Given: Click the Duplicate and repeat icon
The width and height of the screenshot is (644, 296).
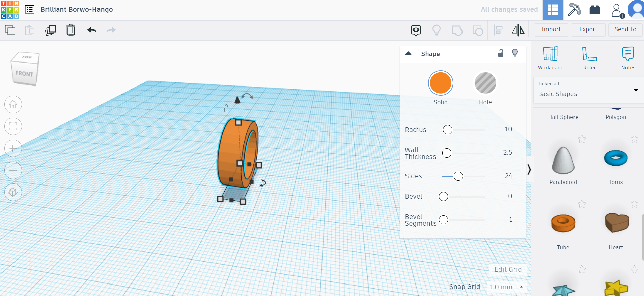Looking at the screenshot, I should pos(51,30).
